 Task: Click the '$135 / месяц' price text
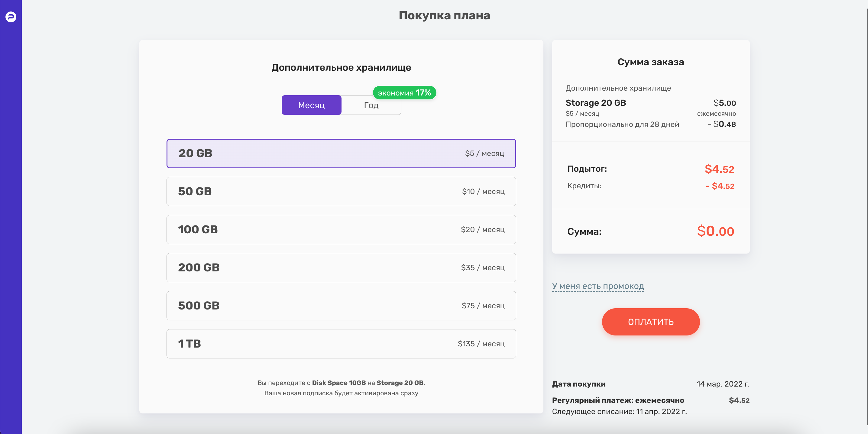click(x=481, y=344)
